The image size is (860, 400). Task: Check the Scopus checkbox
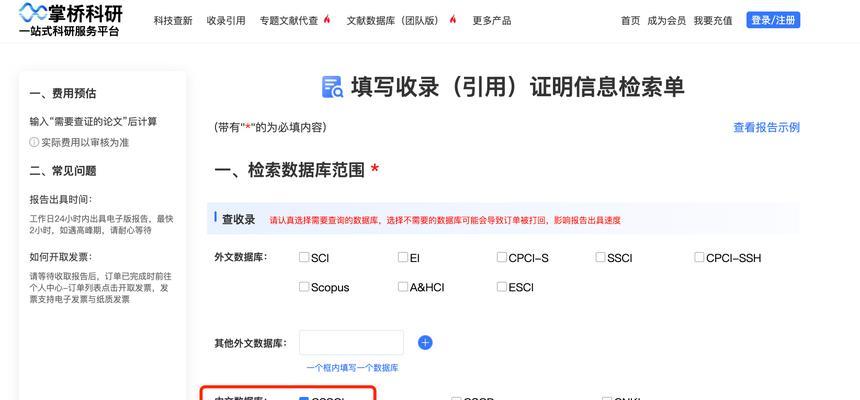(x=304, y=286)
